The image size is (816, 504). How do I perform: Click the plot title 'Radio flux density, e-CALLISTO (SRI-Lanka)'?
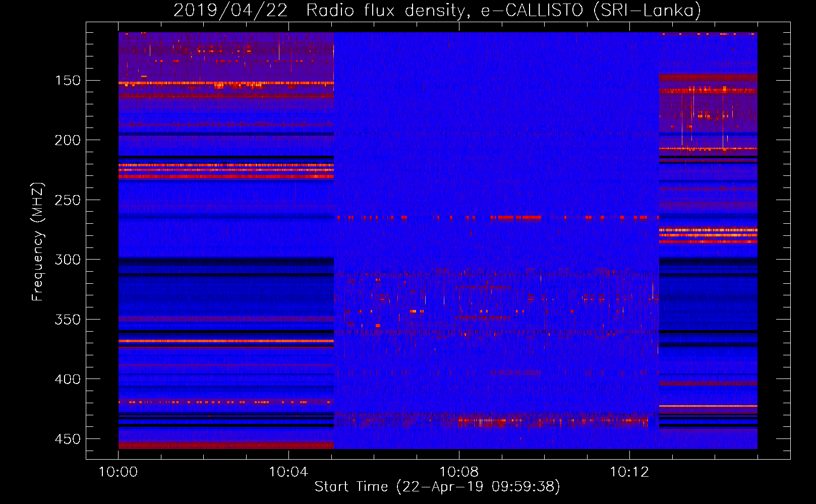tap(503, 10)
